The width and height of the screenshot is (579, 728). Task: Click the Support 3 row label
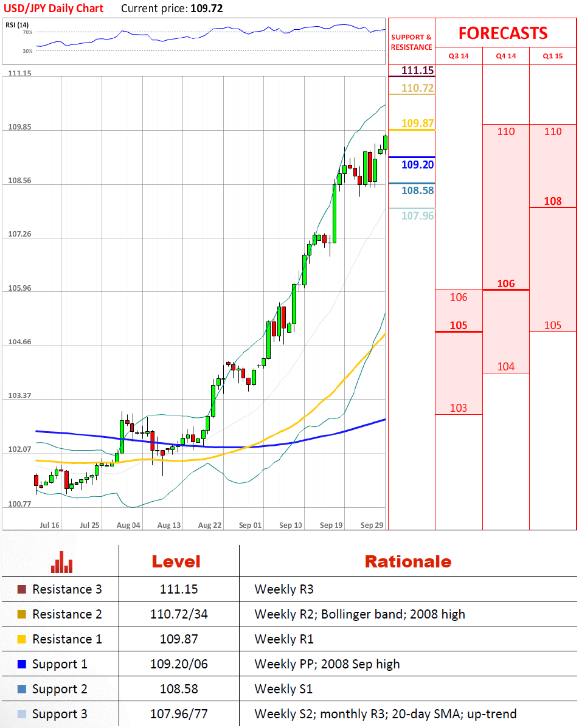click(60, 714)
